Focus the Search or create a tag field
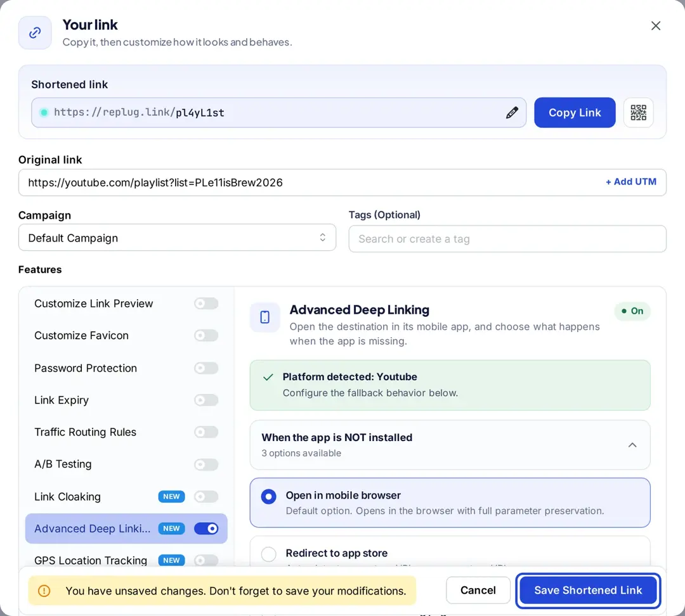 507,239
